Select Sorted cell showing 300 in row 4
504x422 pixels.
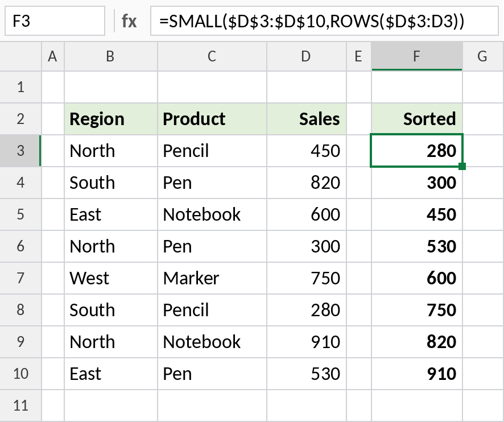point(417,183)
